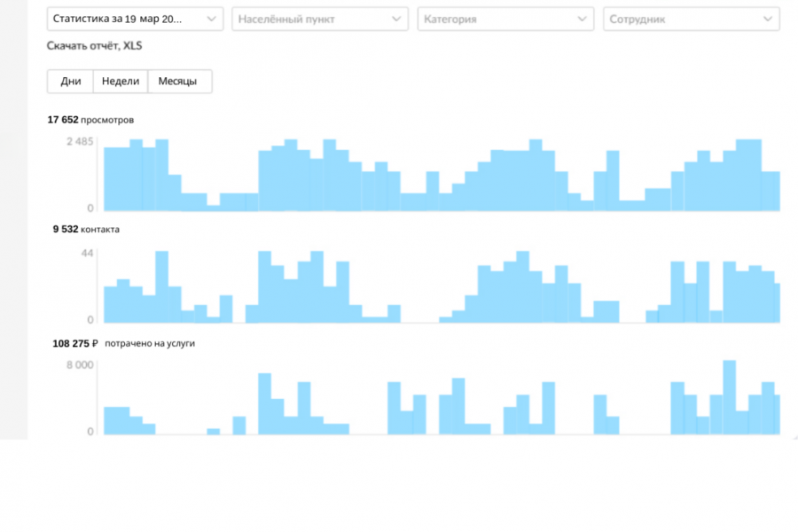Switch the chart grouping to Месяцы

(178, 82)
